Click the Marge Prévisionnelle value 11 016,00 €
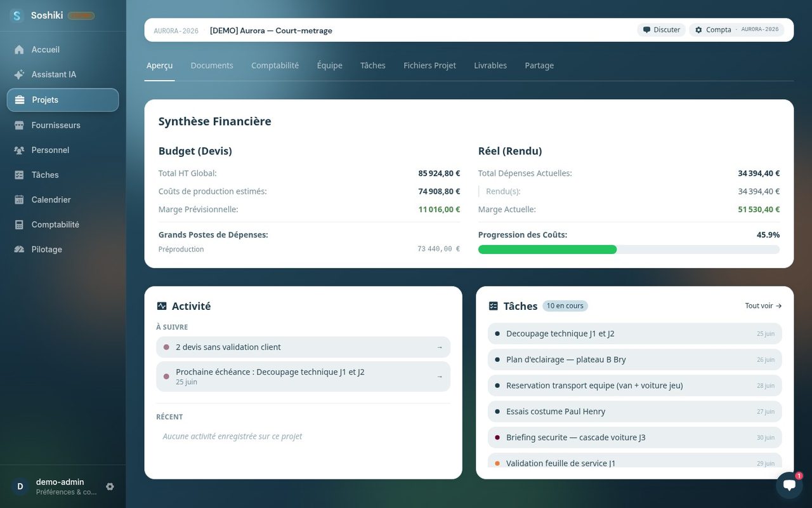This screenshot has width=812, height=508. tap(439, 210)
